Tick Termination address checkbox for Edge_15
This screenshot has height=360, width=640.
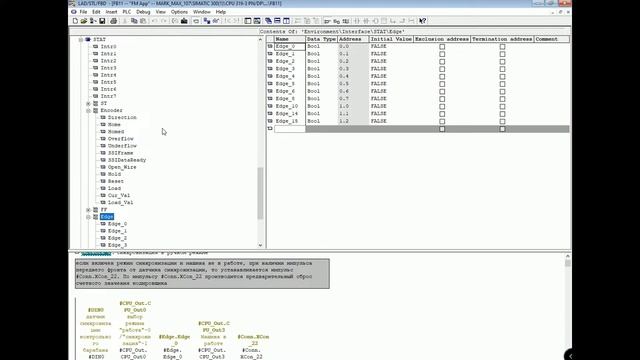tap(502, 121)
